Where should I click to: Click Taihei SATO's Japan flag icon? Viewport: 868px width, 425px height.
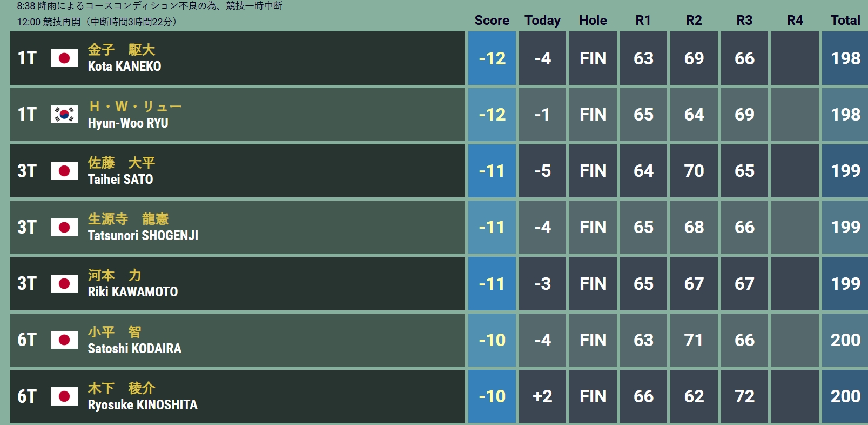tap(64, 171)
